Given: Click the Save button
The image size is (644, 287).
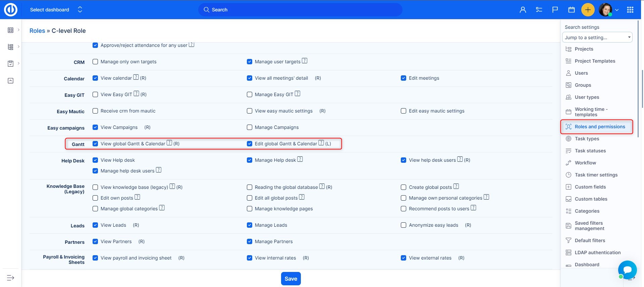Looking at the screenshot, I should (290, 279).
